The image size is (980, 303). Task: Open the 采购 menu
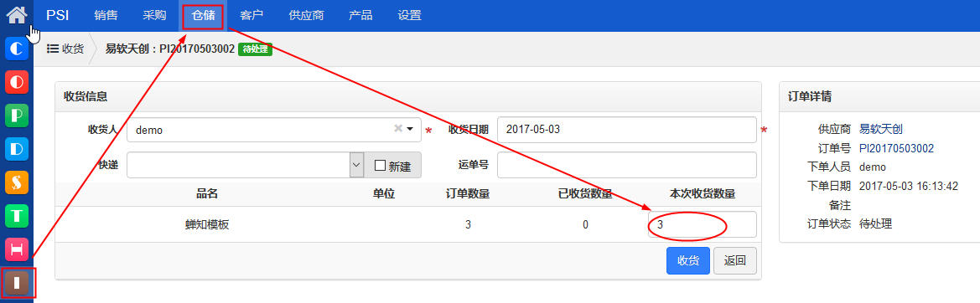(x=154, y=16)
